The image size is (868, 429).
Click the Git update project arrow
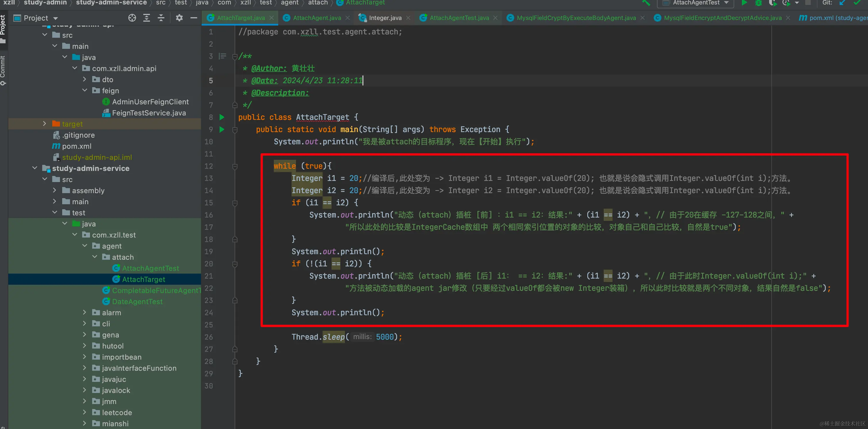[843, 3]
